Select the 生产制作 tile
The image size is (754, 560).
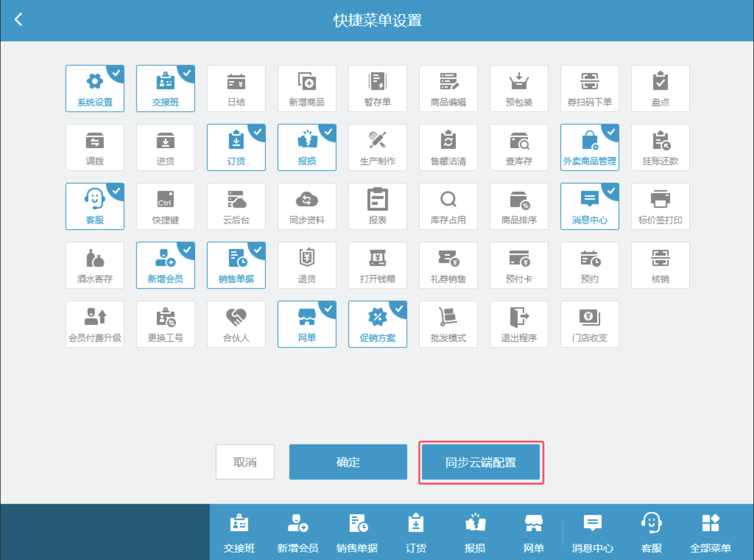tap(377, 147)
